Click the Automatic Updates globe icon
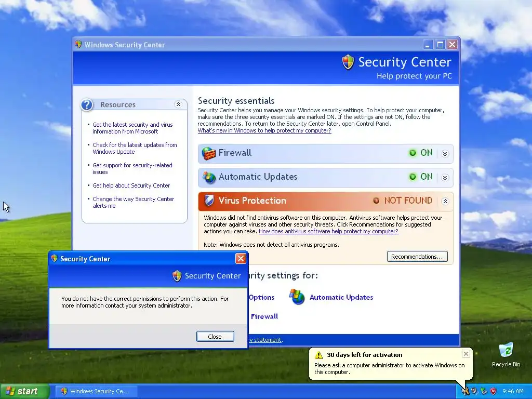532x399 pixels. pyautogui.click(x=209, y=177)
